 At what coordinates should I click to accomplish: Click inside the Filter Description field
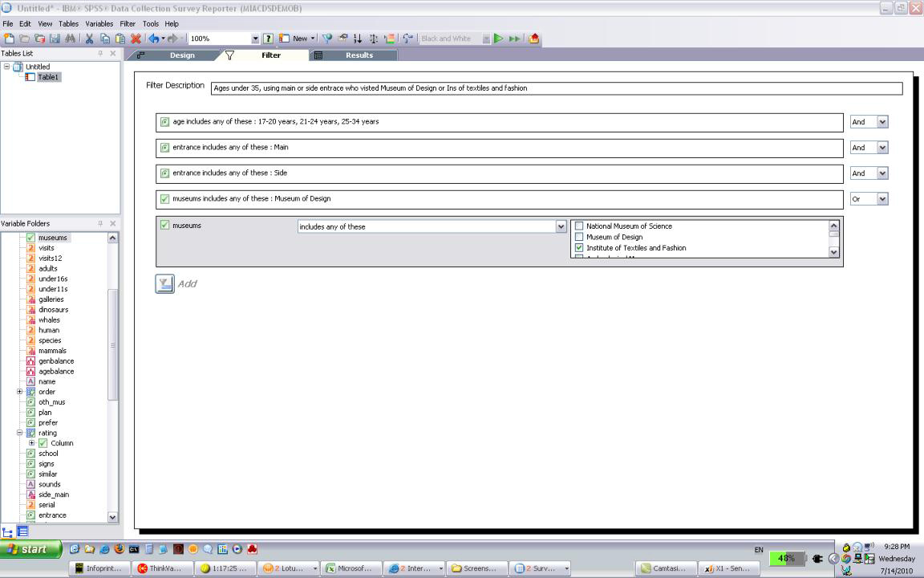[555, 88]
